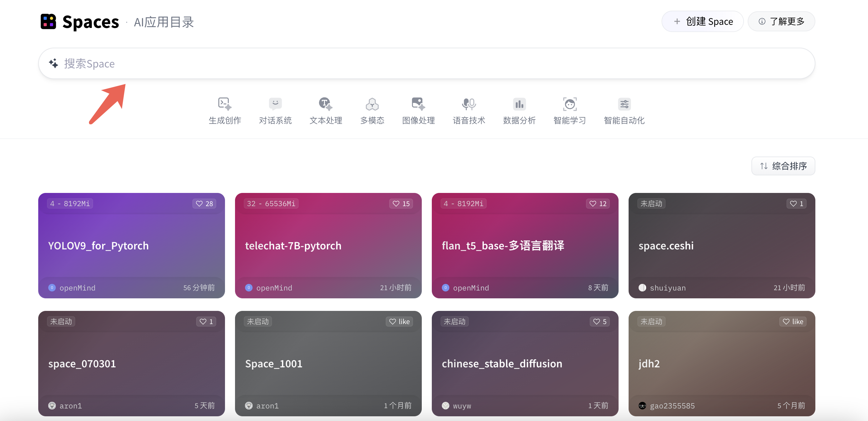
Task: Open the 综合排序 sort dropdown
Action: point(783,166)
